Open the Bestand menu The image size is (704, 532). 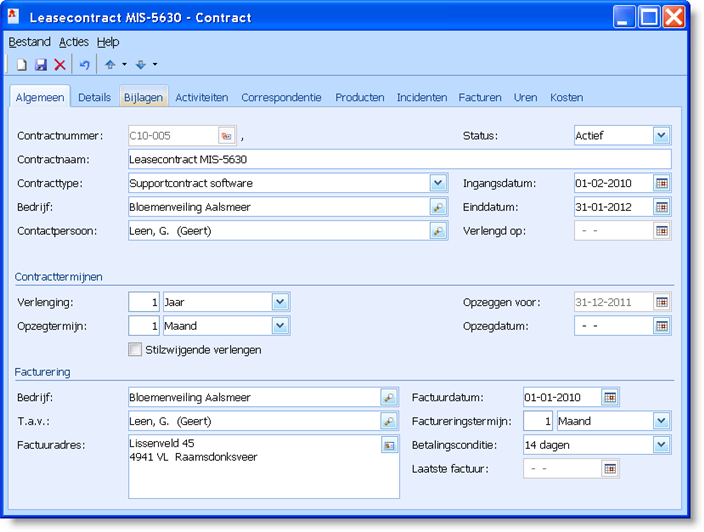point(30,42)
